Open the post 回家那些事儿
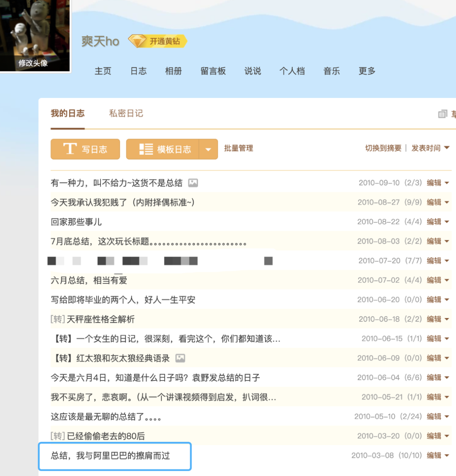Viewport: 456px width, 476px height. [x=76, y=222]
